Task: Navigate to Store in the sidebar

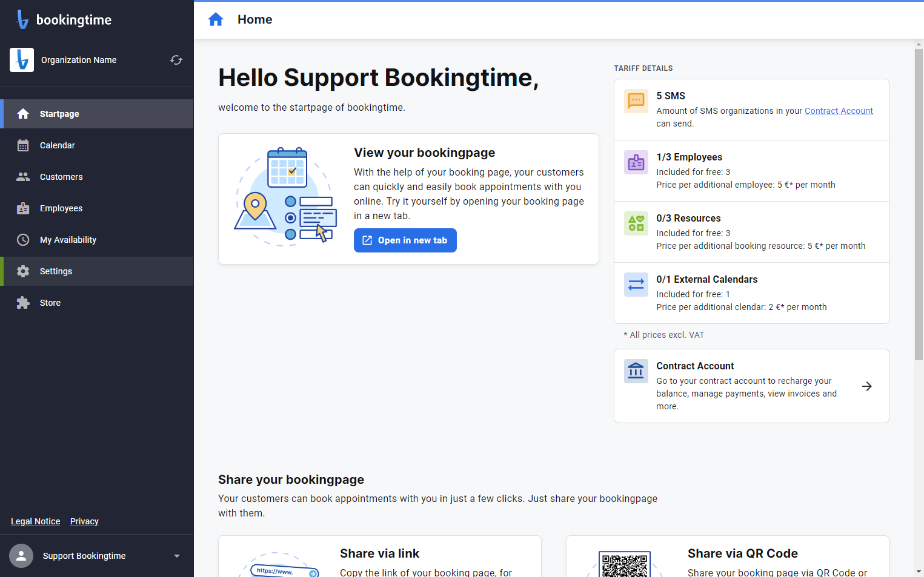Action: 97,303
